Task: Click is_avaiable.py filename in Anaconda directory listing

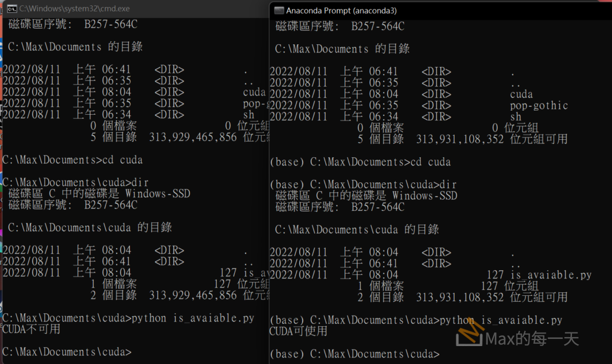Action: [x=550, y=275]
